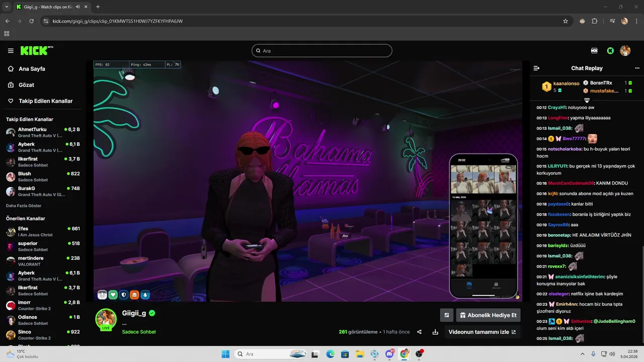Click the @JudeBellingham0 mention in chat

tap(614, 321)
